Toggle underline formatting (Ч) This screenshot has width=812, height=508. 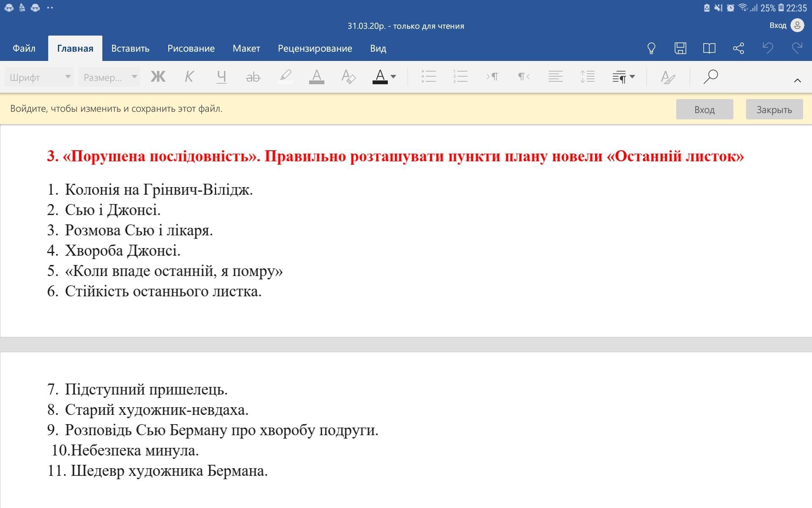point(221,77)
